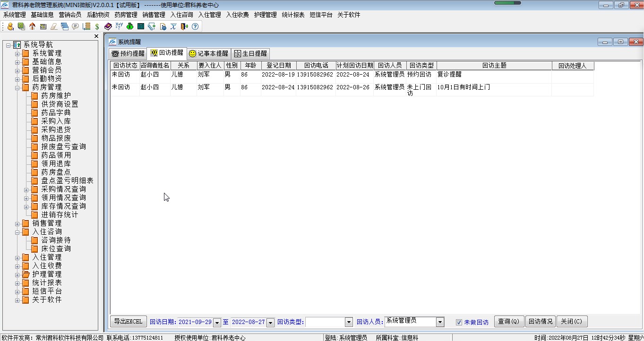Toggle the 未做回访 checkbox
The width and height of the screenshot is (644, 341).
(x=459, y=322)
